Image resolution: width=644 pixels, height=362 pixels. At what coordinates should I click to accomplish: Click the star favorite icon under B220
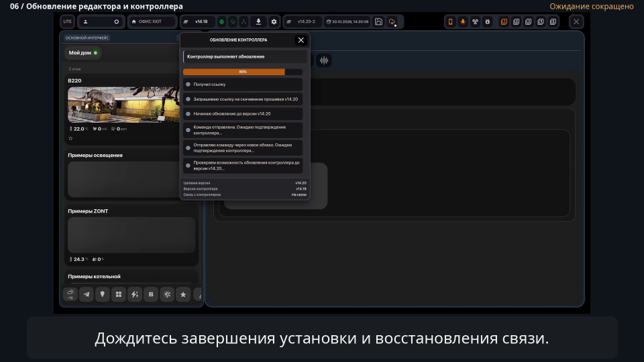click(x=70, y=138)
